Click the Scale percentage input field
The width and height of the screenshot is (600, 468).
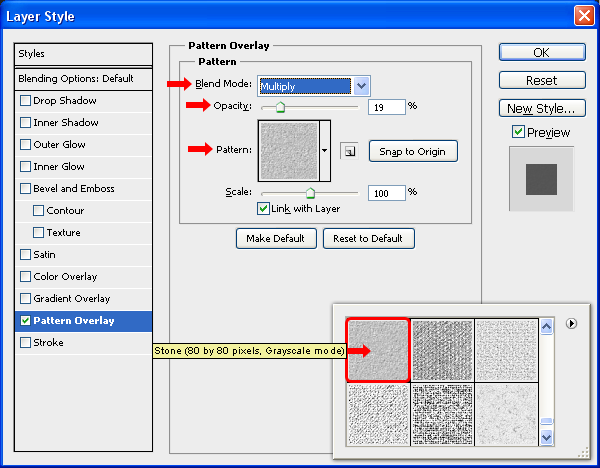click(x=385, y=192)
